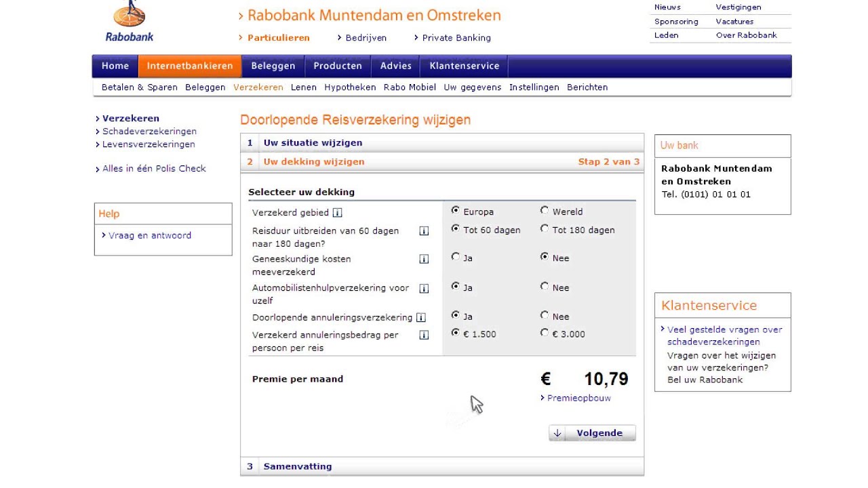
Task: Expand step 2 Uw dekking wijzigen
Action: click(x=442, y=161)
